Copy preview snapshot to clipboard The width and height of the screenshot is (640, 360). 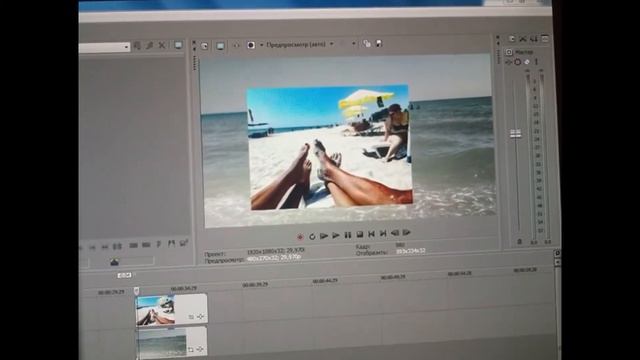(367, 43)
